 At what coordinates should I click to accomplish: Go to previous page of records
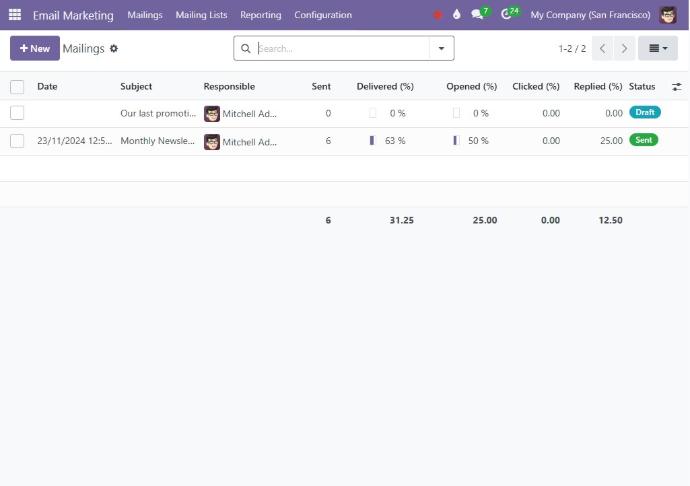click(603, 49)
